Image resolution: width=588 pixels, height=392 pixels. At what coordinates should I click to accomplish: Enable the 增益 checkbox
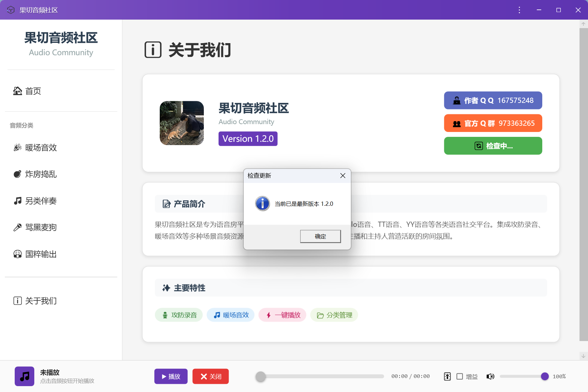(460, 376)
